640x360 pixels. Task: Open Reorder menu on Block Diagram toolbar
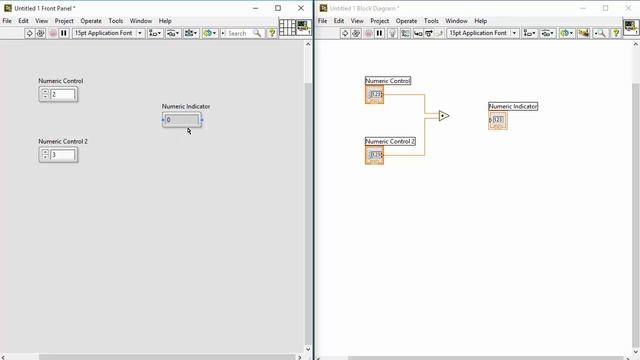567,33
